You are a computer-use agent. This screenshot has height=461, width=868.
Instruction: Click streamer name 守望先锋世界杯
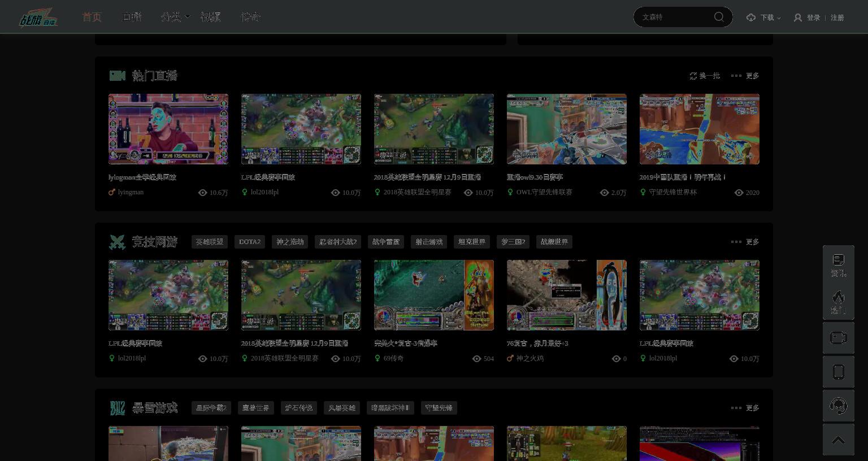673,192
